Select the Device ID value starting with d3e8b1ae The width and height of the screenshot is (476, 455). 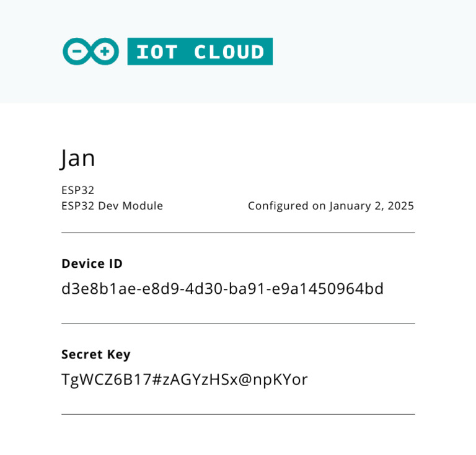223,289
